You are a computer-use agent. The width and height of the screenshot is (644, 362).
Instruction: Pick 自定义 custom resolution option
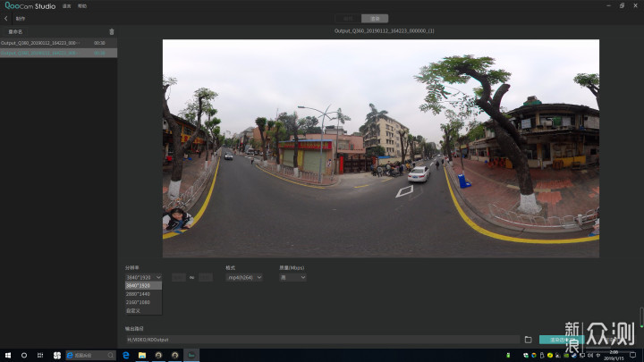(134, 310)
